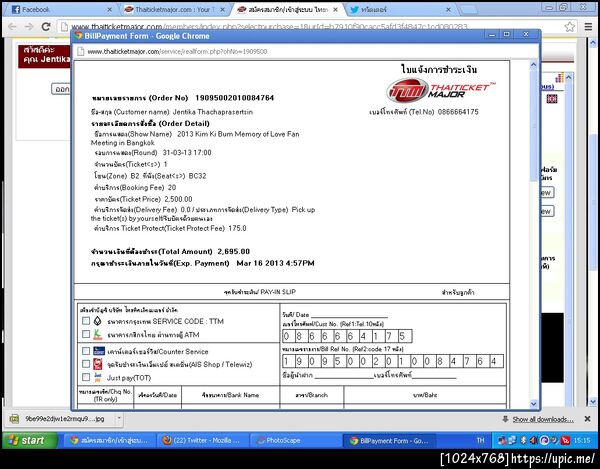Open the Twitter - Mozilla taskbar item
Image resolution: width=600 pixels, height=469 pixels.
[201, 440]
